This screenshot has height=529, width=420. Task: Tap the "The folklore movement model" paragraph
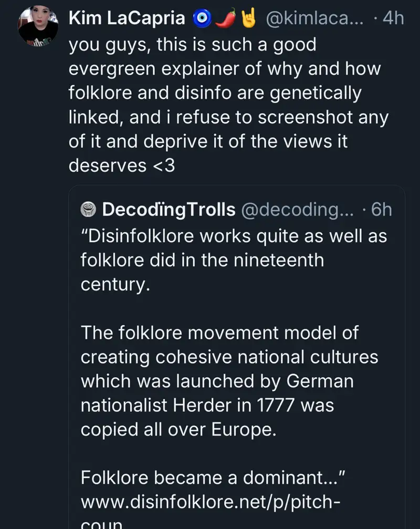click(219, 333)
